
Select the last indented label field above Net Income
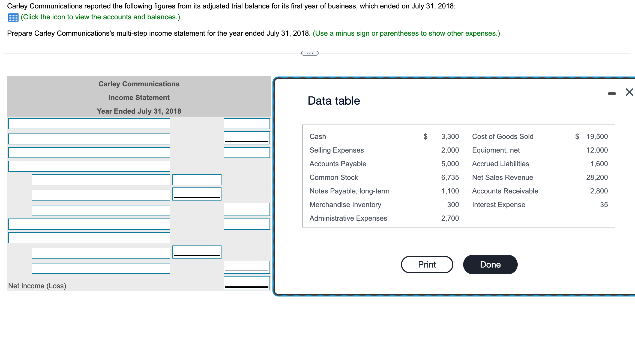(x=101, y=268)
